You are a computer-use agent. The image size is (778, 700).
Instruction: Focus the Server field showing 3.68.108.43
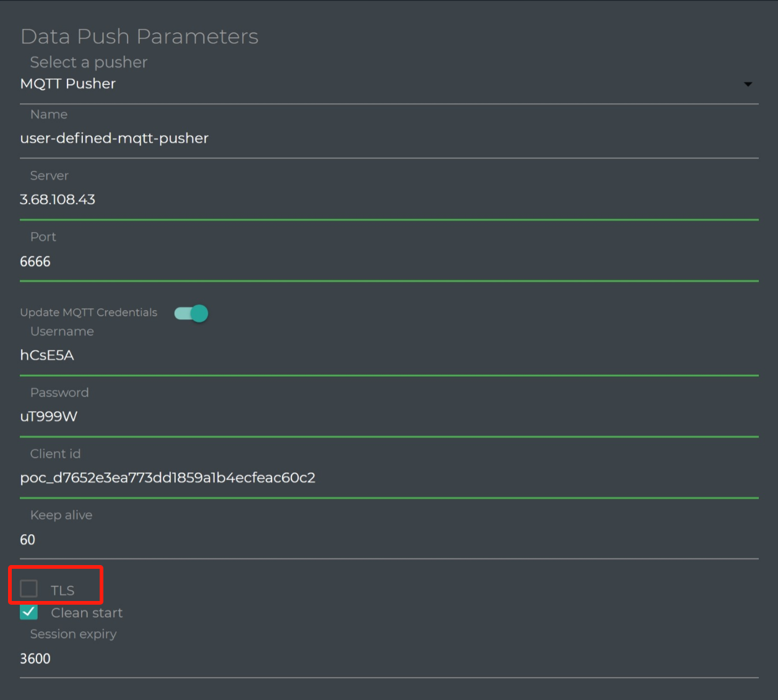coord(248,199)
